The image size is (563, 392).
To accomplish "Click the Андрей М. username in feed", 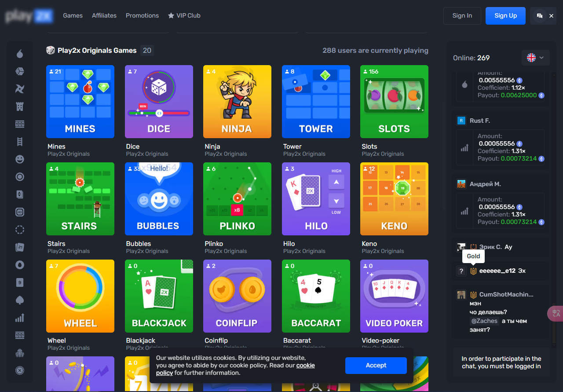I will point(485,184).
